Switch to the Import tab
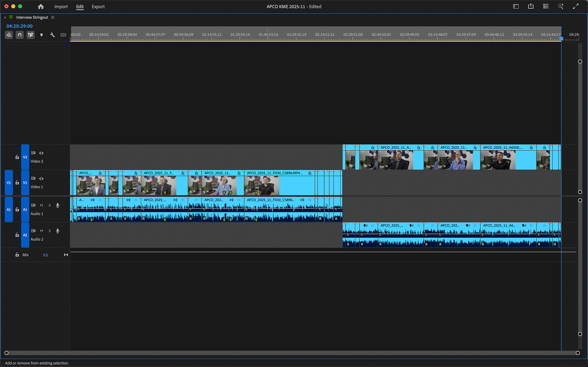Viewport: 588px width, 367px height. pyautogui.click(x=61, y=6)
